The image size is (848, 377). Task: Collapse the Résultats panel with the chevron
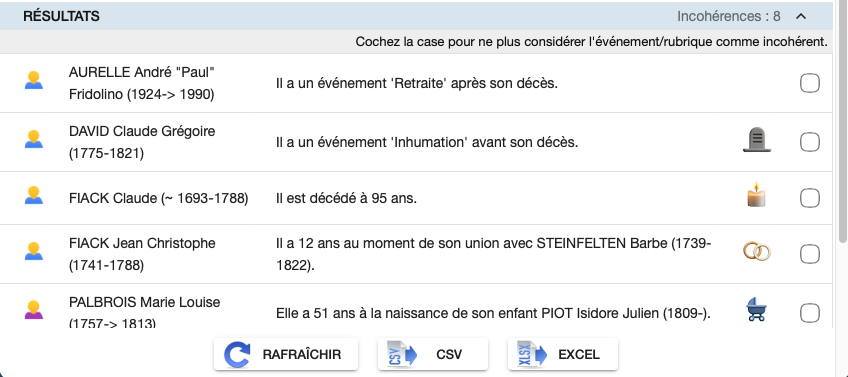pos(801,16)
